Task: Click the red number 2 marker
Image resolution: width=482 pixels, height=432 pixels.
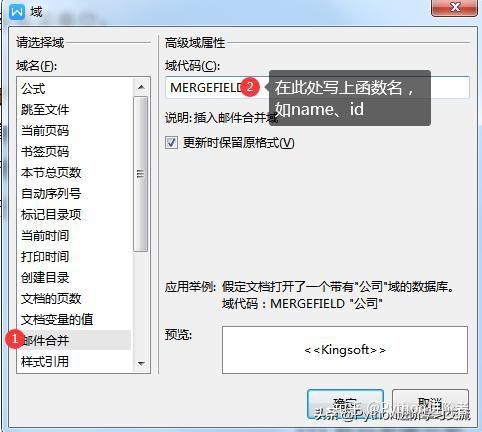Action: [x=250, y=87]
